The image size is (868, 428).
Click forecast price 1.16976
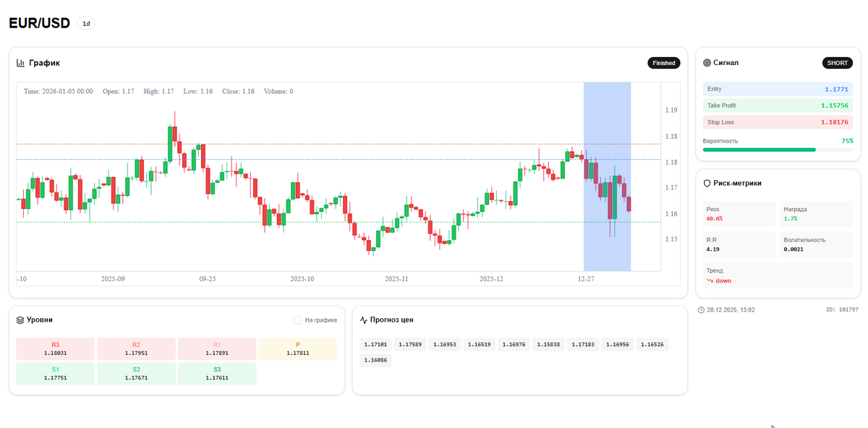pyautogui.click(x=514, y=345)
